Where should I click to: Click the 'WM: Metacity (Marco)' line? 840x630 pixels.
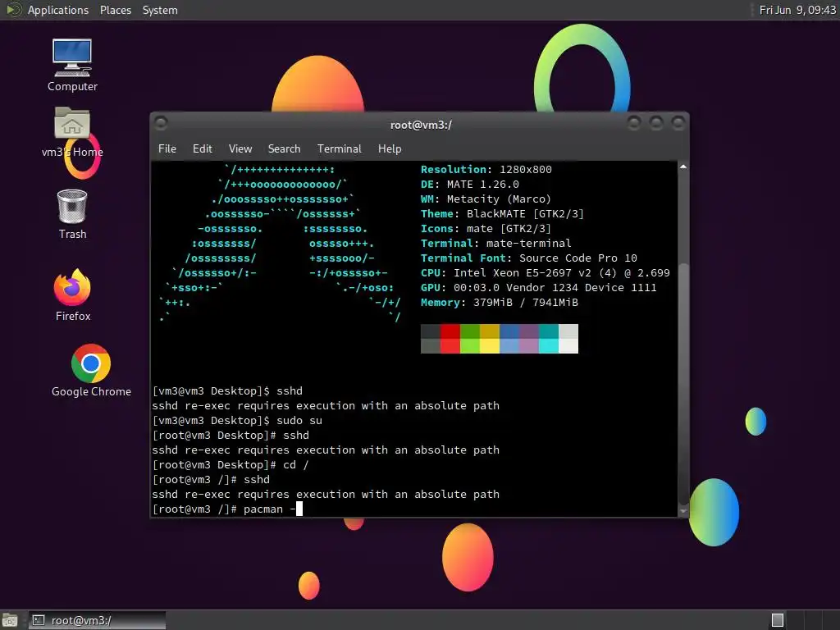click(486, 199)
